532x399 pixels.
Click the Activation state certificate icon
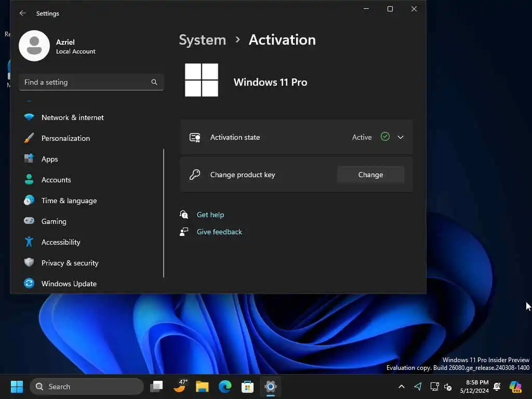195,137
